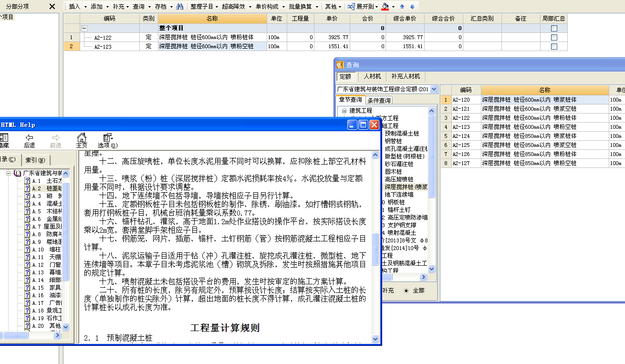Select 钢管桩 in the chapter tree

pos(393,141)
